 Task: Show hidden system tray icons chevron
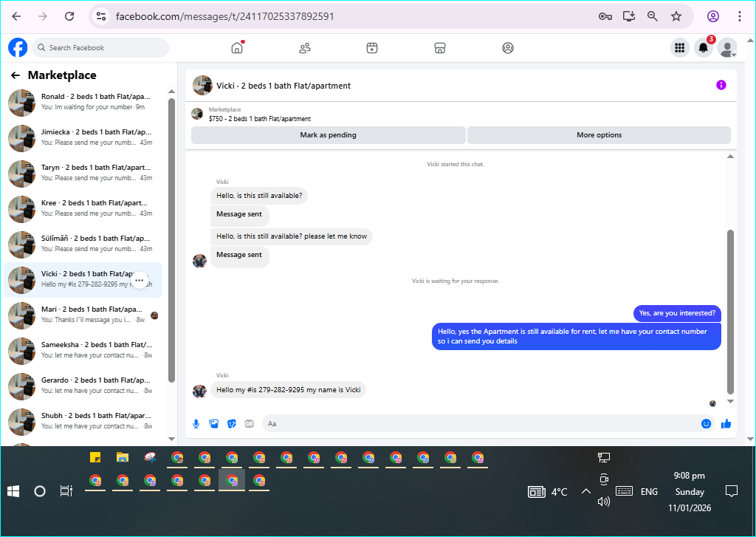(x=585, y=491)
